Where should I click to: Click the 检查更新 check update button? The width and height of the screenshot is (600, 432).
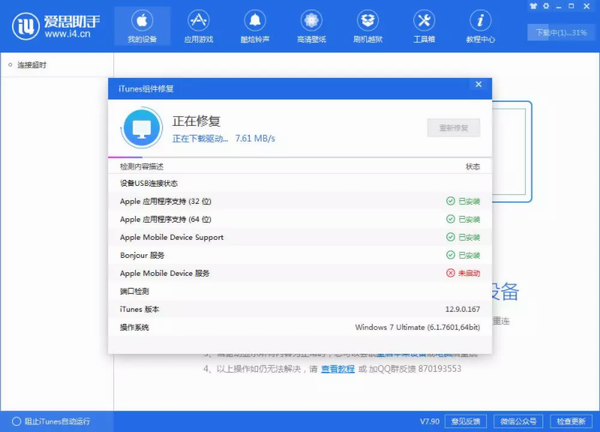pos(571,421)
